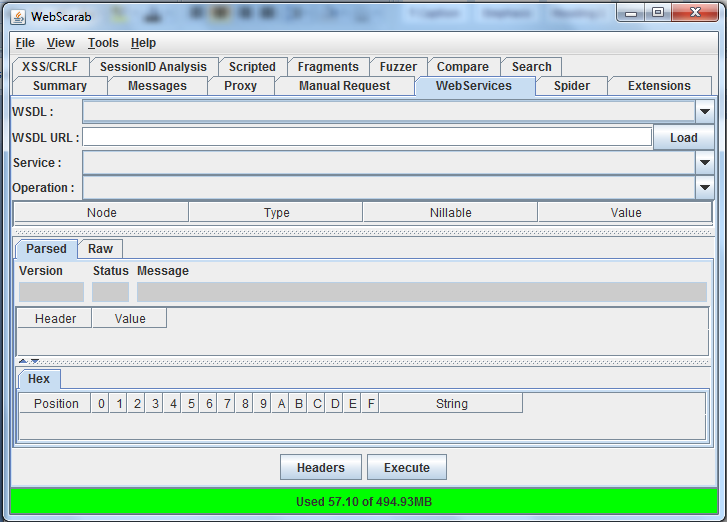Image resolution: width=727 pixels, height=522 pixels.
Task: Expand the WSDL dropdown arrow
Action: [705, 112]
